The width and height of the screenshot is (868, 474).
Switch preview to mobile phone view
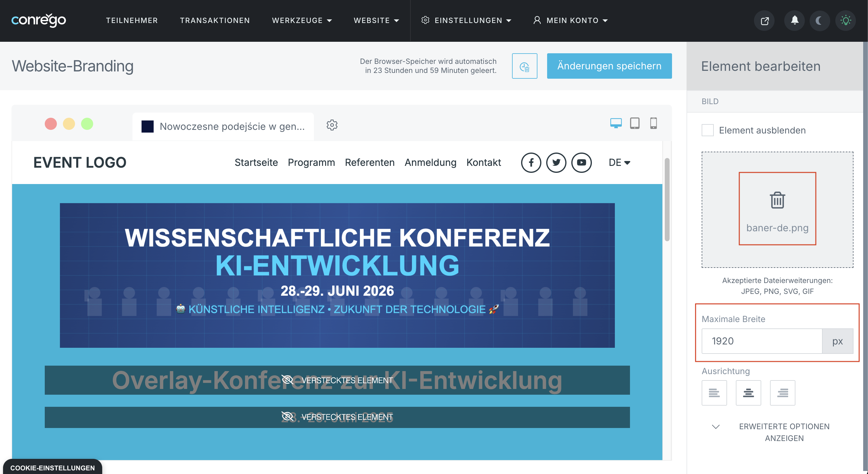click(653, 123)
